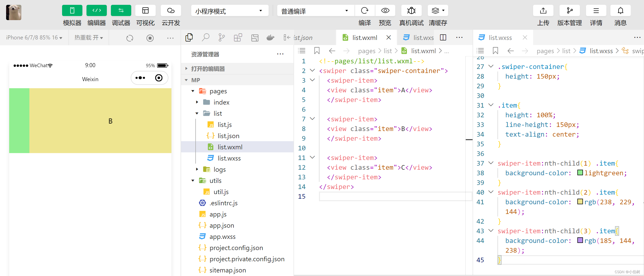This screenshot has width=644, height=276.
Task: Switch to the list.wxml editor tab
Action: 364,38
